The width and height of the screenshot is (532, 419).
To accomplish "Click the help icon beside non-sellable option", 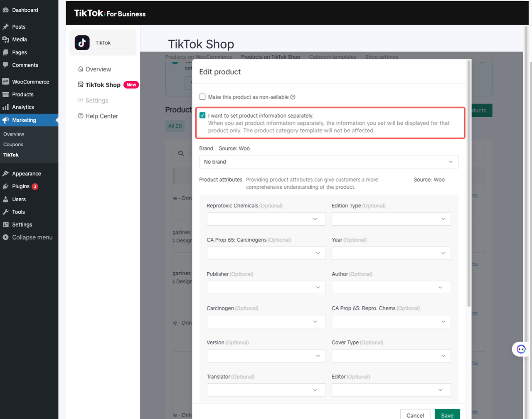I will tap(293, 97).
